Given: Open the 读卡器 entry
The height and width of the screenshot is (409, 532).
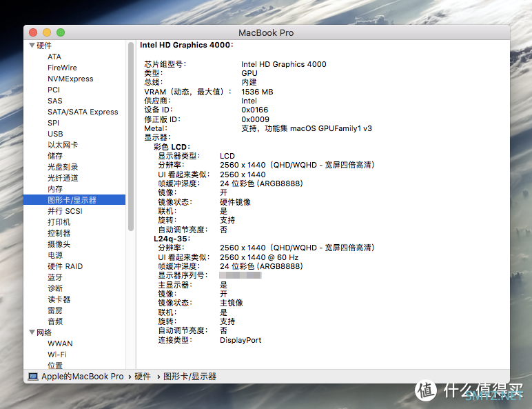Looking at the screenshot, I should click(59, 299).
